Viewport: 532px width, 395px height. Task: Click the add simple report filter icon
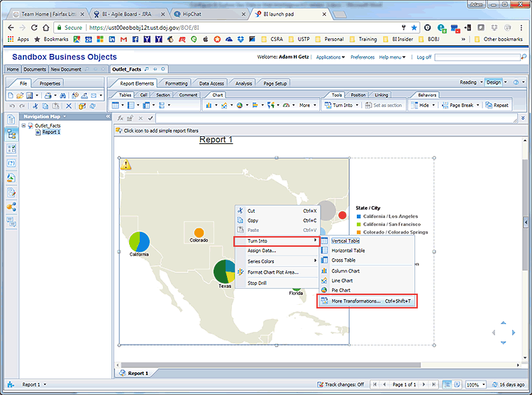[118, 130]
